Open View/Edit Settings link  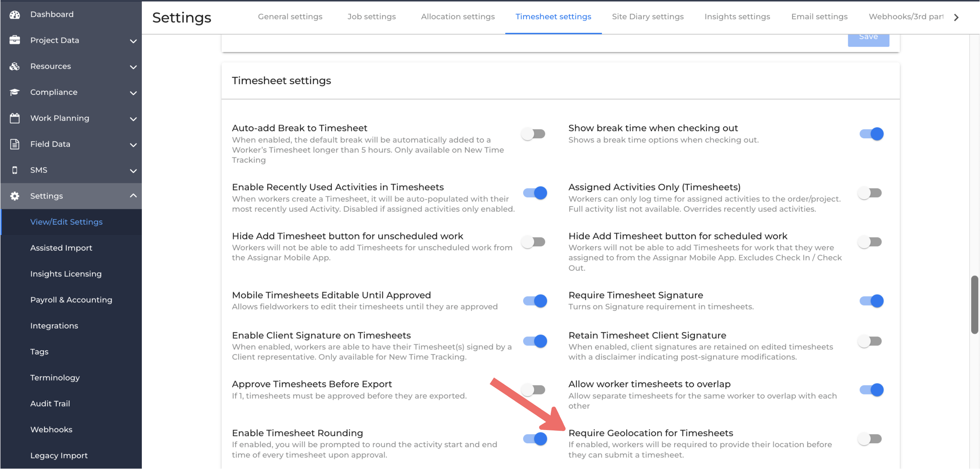tap(67, 222)
